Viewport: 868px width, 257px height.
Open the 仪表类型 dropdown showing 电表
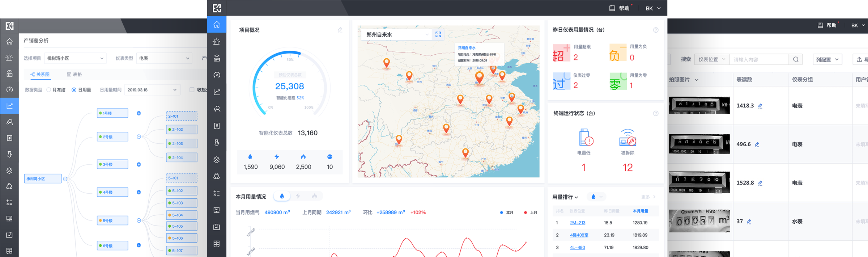[164, 58]
